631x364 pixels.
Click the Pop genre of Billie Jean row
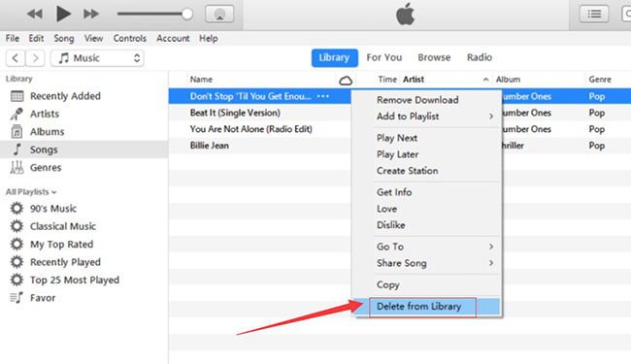click(x=597, y=146)
